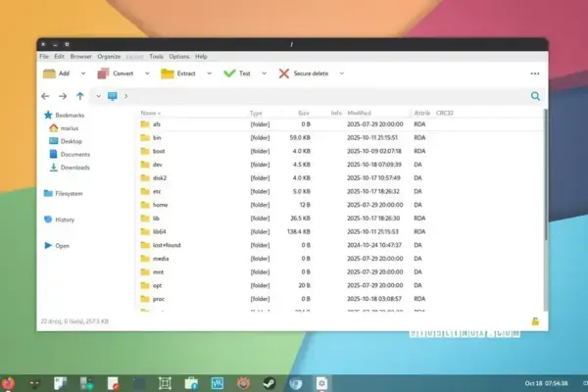Expand the Convert dropdown arrow
588x392 pixels.
[x=147, y=73]
